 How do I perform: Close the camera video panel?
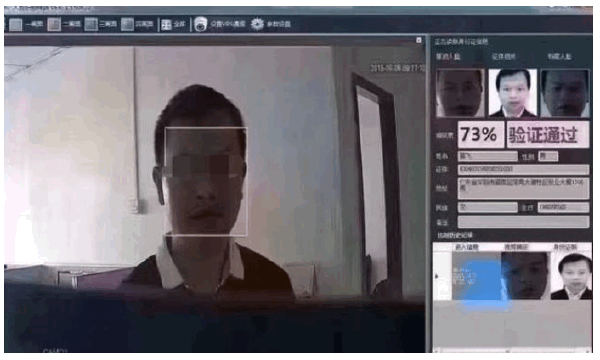click(419, 40)
